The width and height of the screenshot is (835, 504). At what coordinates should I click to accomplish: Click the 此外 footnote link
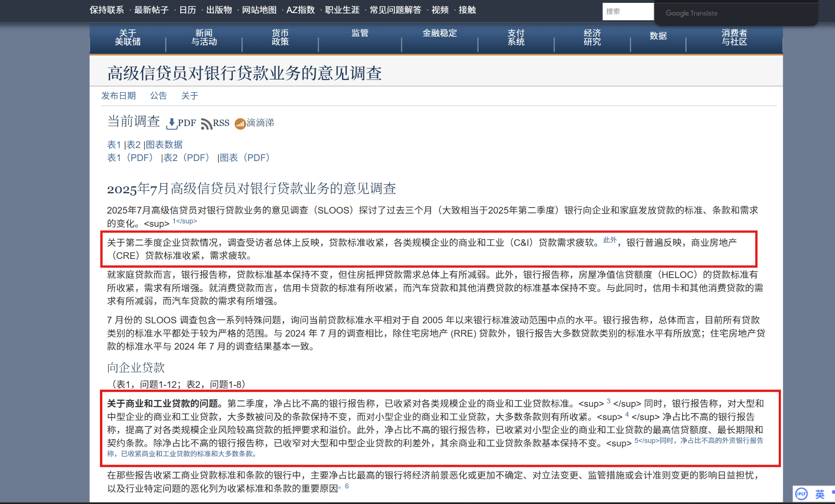(610, 240)
